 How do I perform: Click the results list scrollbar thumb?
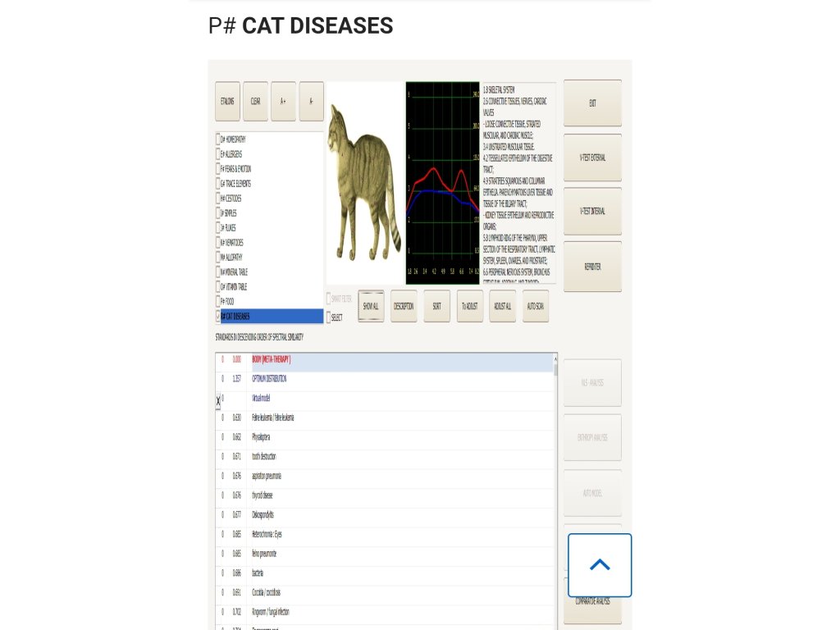tap(555, 370)
